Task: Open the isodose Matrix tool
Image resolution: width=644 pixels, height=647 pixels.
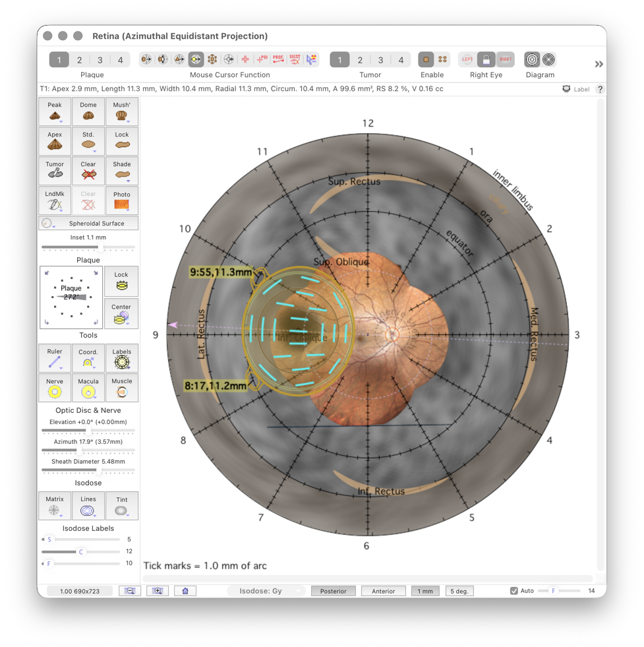Action: pyautogui.click(x=54, y=505)
